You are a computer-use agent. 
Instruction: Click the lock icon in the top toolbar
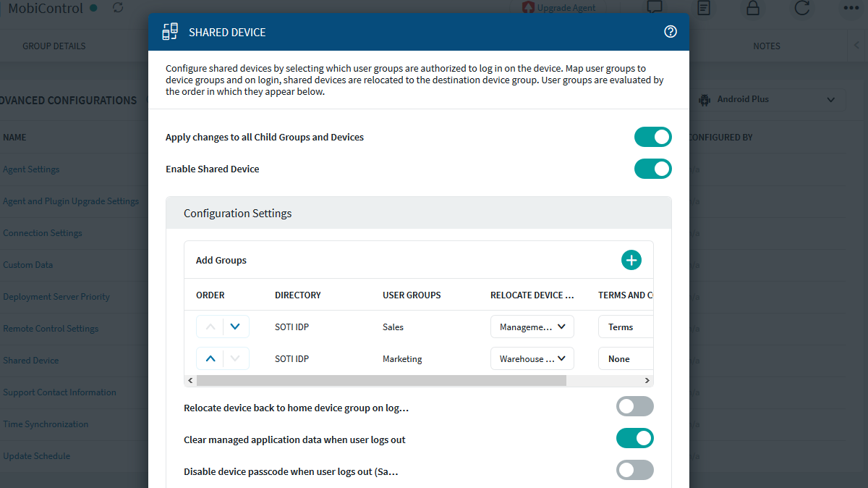(752, 8)
